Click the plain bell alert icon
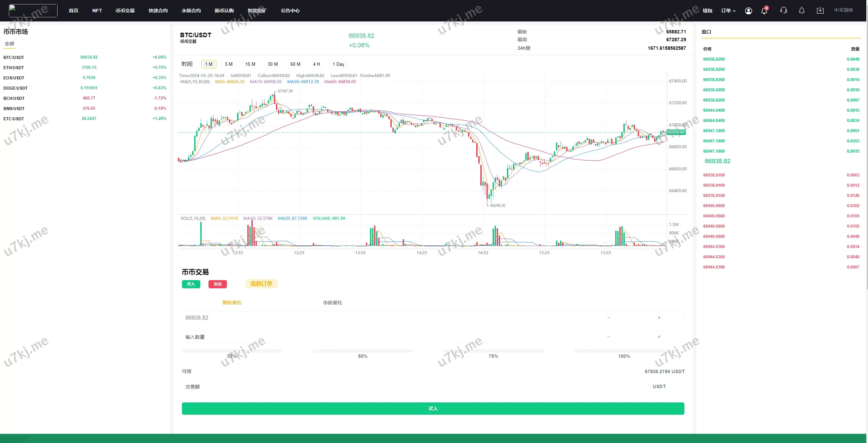The height and width of the screenshot is (443, 868). 802,11
